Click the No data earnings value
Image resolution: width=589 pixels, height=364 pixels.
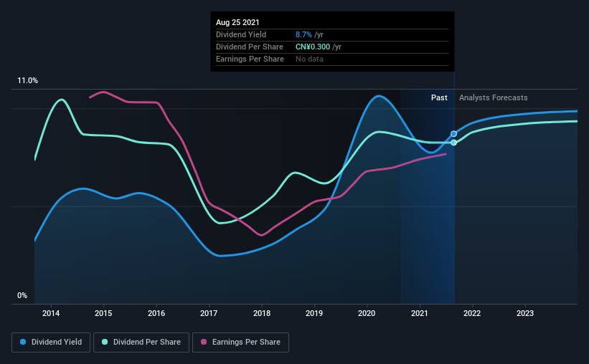309,59
